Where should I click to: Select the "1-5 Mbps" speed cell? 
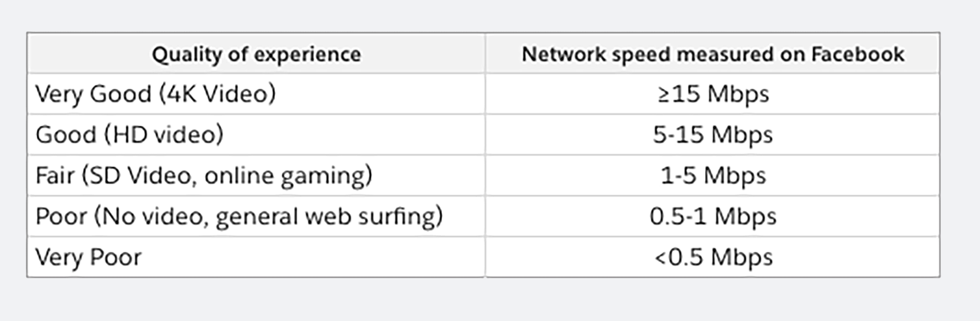(713, 175)
